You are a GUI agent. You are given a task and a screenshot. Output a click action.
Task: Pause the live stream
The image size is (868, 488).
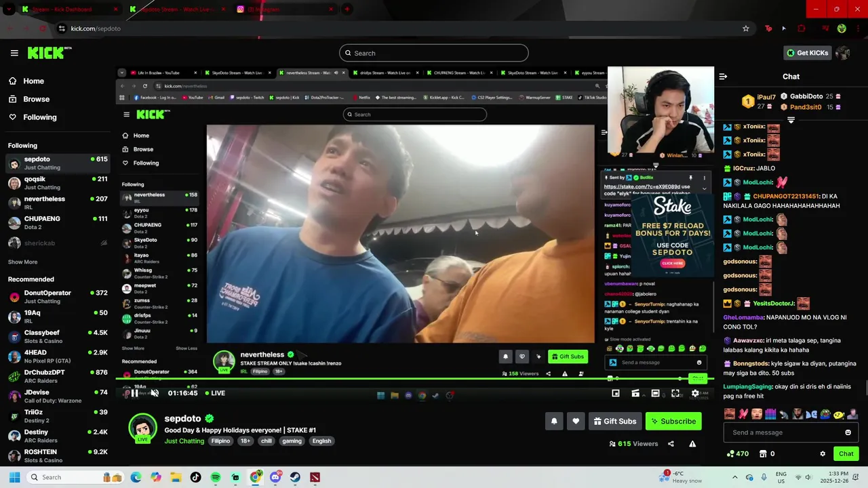coord(134,393)
